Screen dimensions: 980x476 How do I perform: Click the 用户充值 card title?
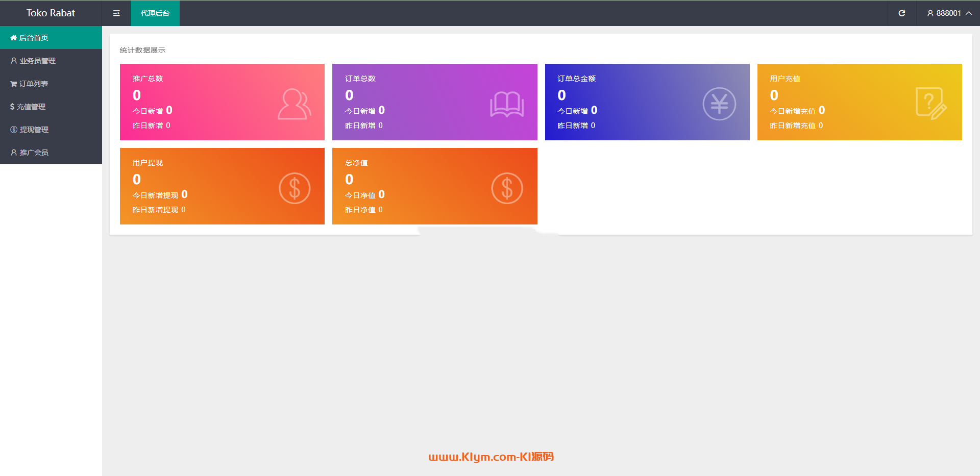click(785, 79)
